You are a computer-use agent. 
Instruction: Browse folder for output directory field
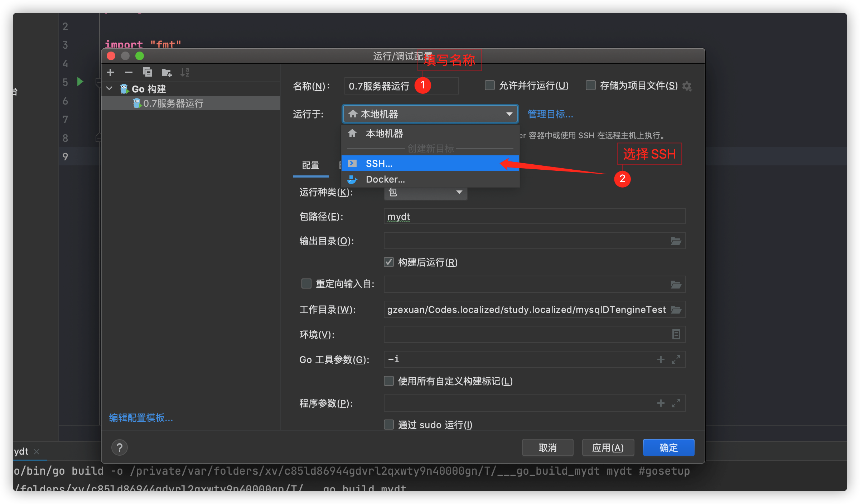(x=676, y=241)
